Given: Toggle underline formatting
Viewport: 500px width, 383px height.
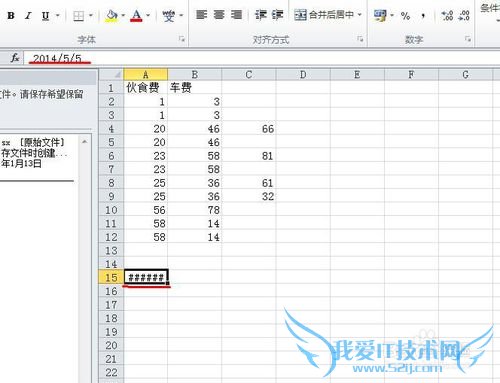Looking at the screenshot, I should click(x=45, y=15).
